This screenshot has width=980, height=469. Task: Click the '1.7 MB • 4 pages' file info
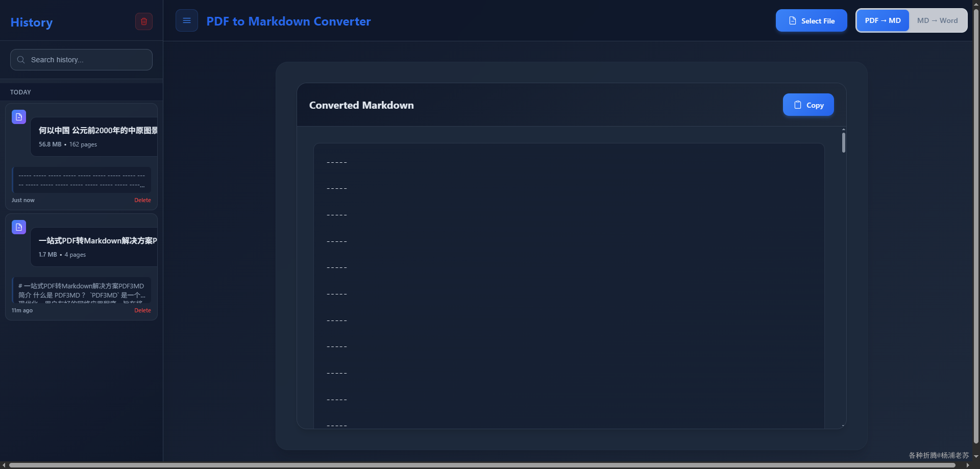point(62,255)
